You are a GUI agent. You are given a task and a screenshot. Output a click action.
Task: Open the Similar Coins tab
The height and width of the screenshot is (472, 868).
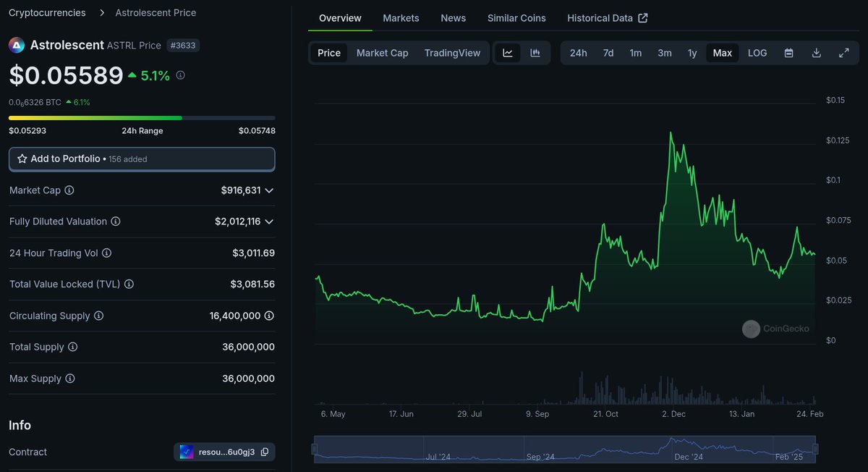click(x=516, y=18)
